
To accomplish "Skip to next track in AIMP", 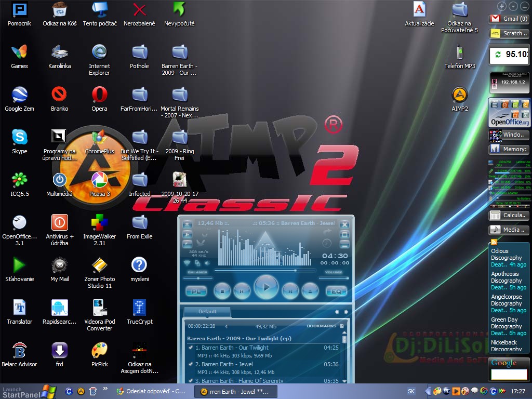I will point(290,290).
